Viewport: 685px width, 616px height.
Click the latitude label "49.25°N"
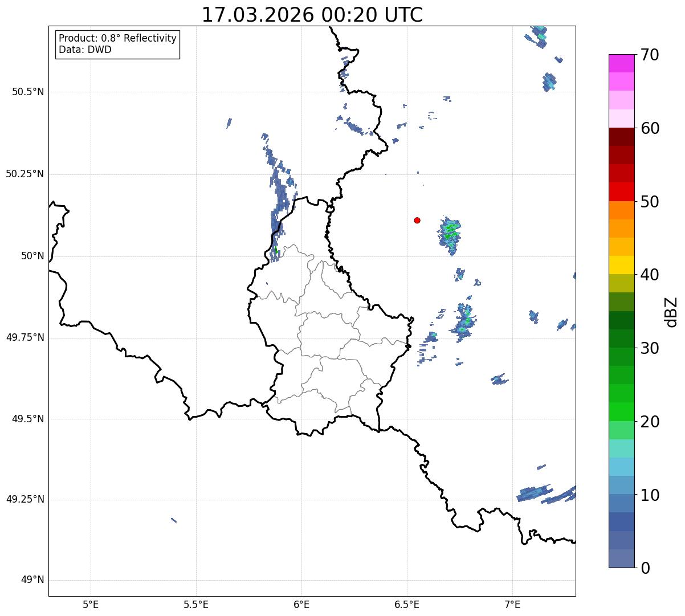coord(25,499)
